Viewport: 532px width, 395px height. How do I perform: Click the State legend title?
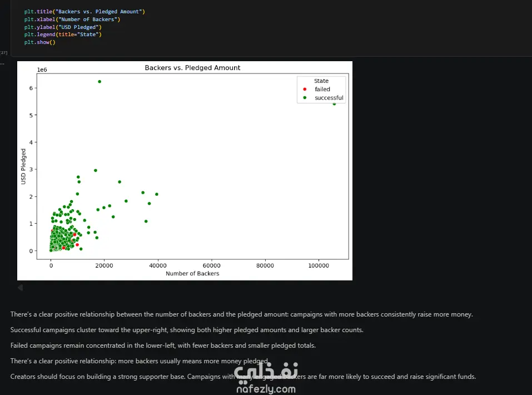tap(321, 81)
